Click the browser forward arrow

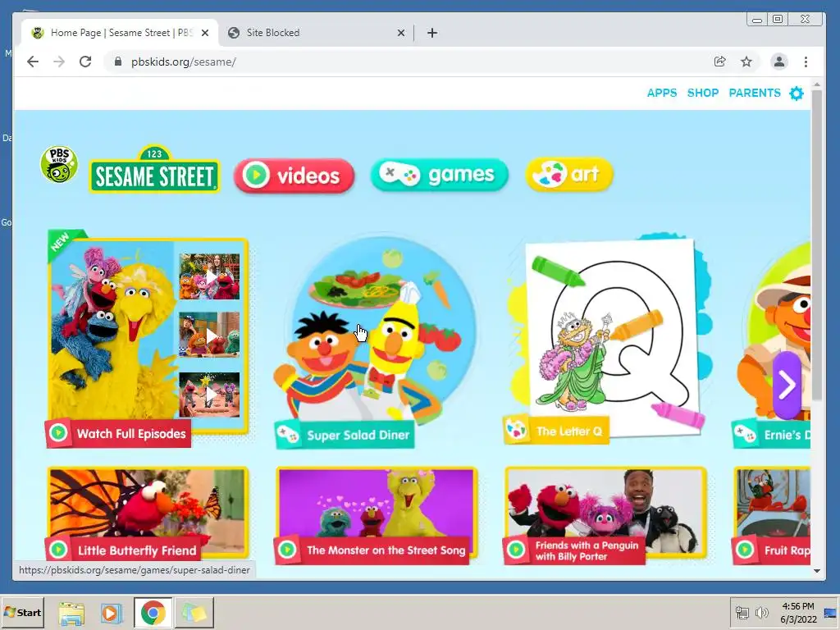point(59,62)
